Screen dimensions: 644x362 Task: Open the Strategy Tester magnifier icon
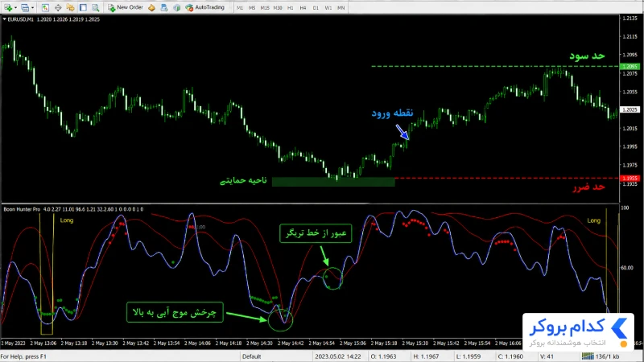tap(95, 7)
